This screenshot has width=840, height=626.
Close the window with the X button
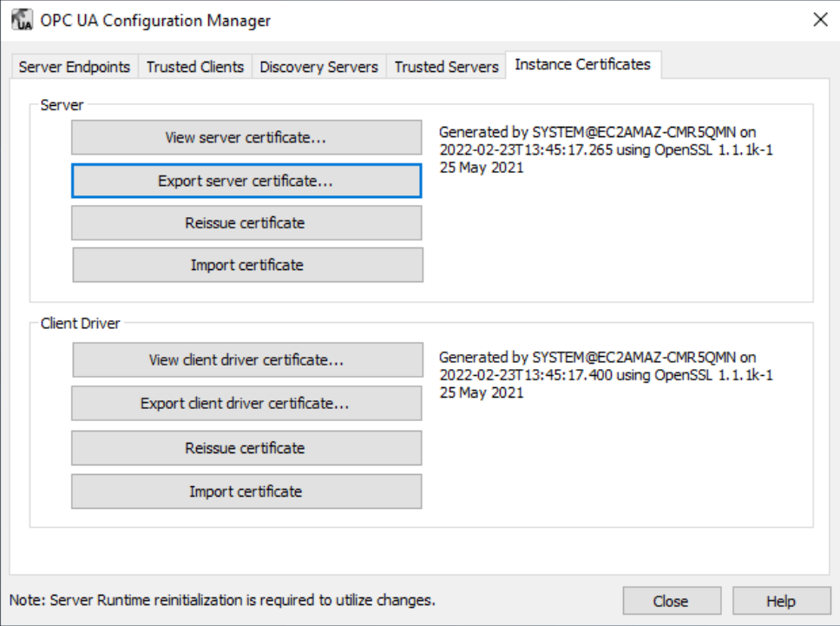(820, 20)
